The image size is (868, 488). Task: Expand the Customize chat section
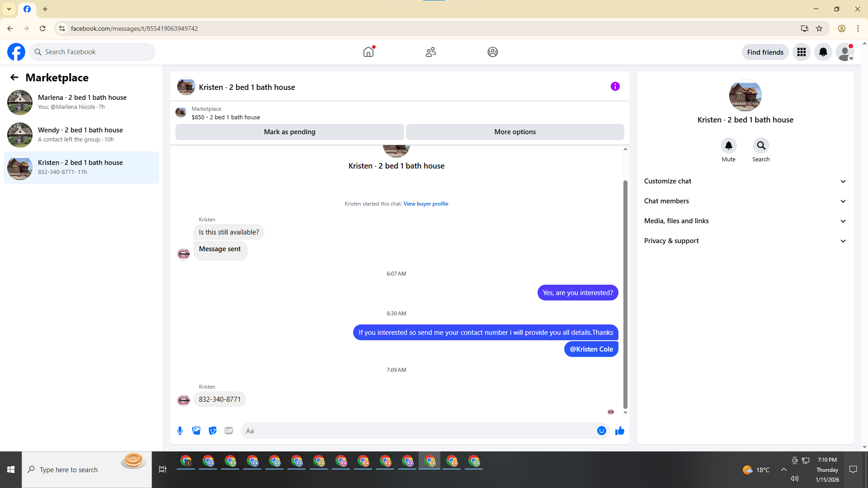[745, 181]
